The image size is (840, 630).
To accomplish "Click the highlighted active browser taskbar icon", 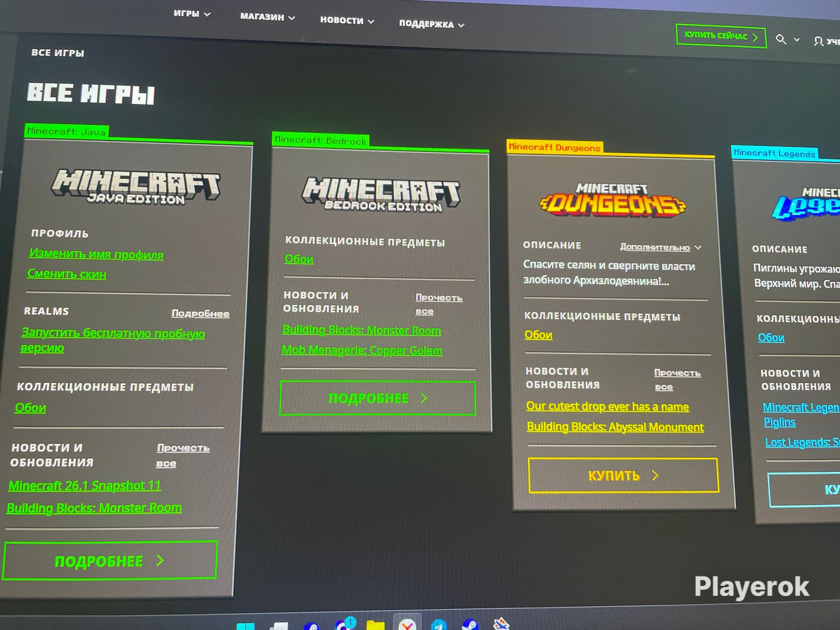I will coord(407,623).
